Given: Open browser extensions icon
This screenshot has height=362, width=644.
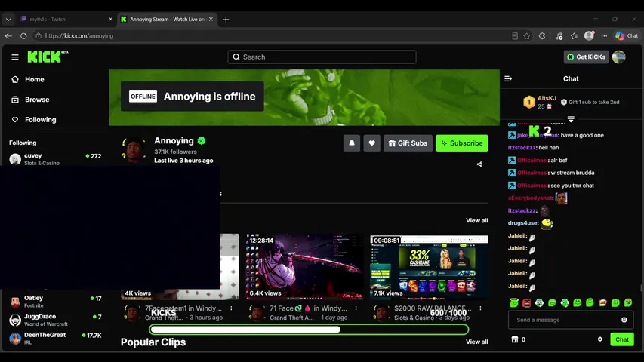Looking at the screenshot, I should pos(542,36).
